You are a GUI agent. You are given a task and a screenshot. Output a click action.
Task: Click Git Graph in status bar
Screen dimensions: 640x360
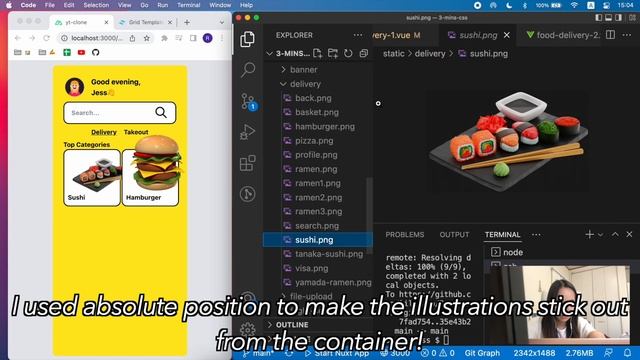[x=482, y=353]
